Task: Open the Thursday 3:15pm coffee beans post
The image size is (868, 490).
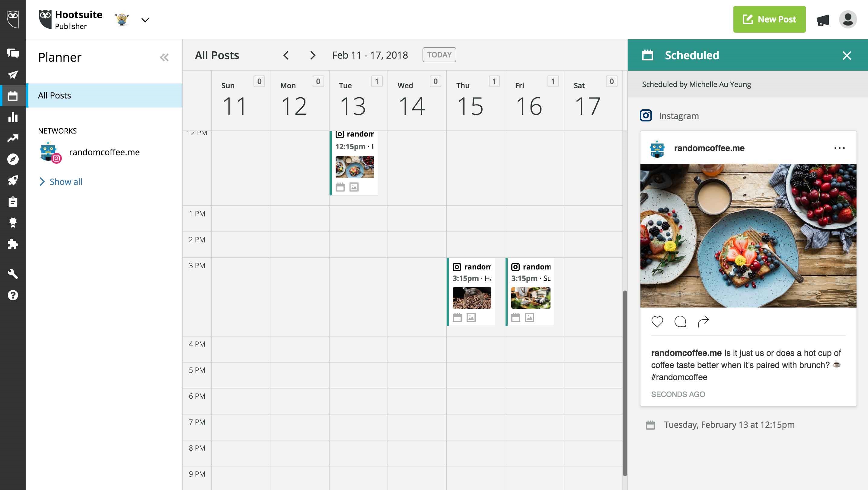Action: 471,292
